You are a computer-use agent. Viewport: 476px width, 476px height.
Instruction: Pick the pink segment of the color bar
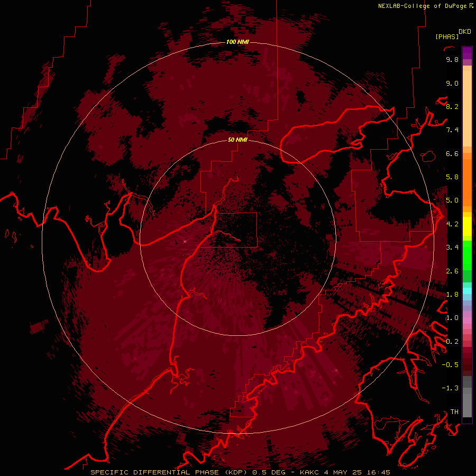click(x=467, y=321)
